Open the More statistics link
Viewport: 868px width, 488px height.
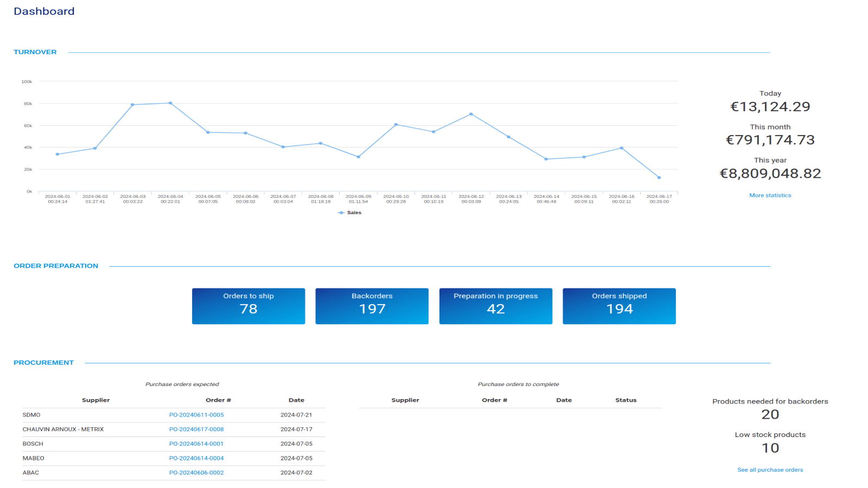[770, 195]
